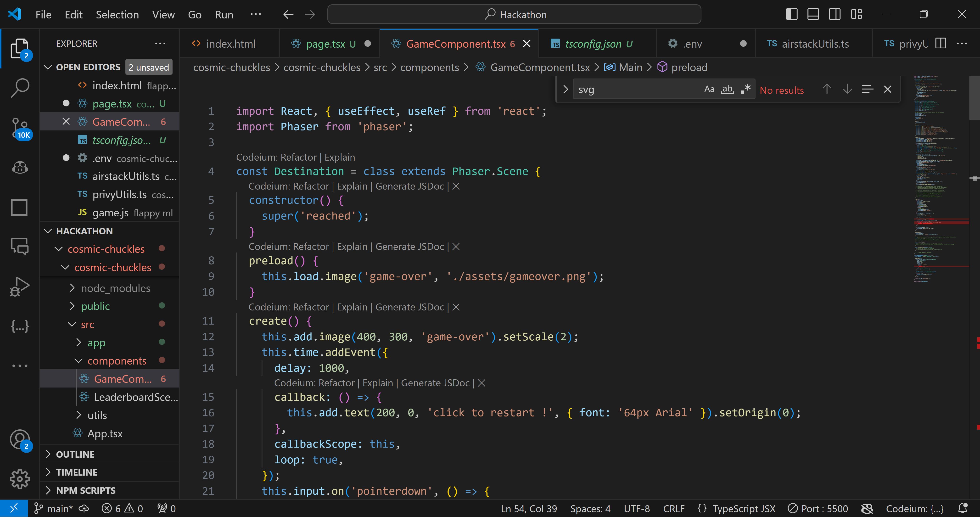This screenshot has height=517, width=980.
Task: Click the Hackathon command center search bar
Action: tap(514, 14)
